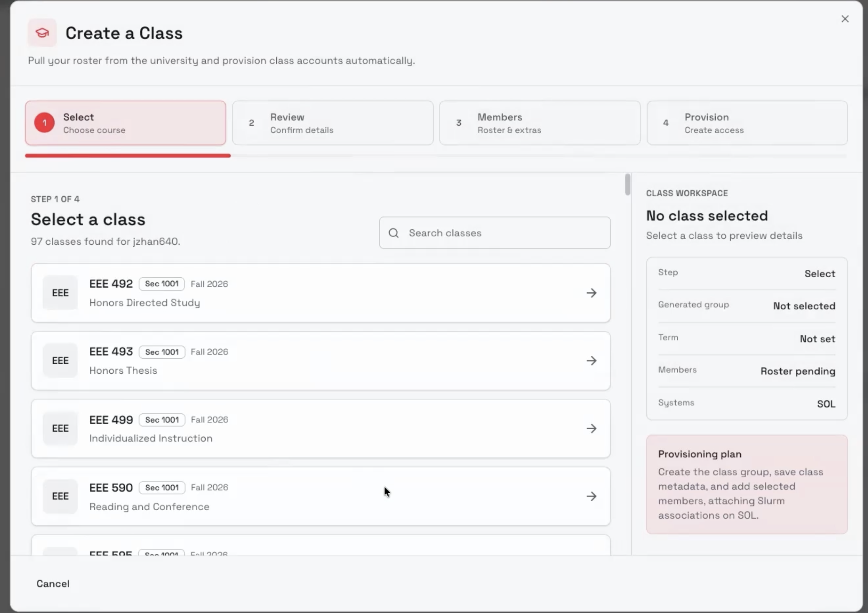Click the class list scrollbar thumb

[628, 185]
